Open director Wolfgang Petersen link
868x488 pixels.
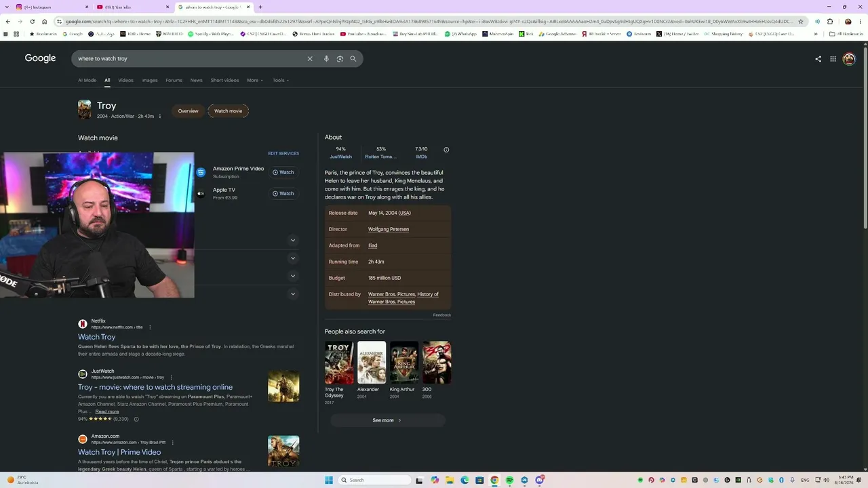click(x=389, y=230)
